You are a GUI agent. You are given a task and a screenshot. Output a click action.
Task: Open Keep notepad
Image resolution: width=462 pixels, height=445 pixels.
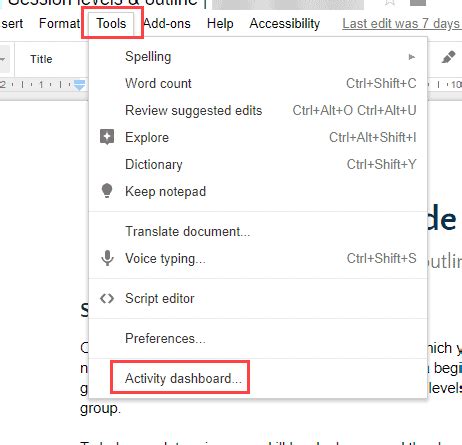point(258,191)
